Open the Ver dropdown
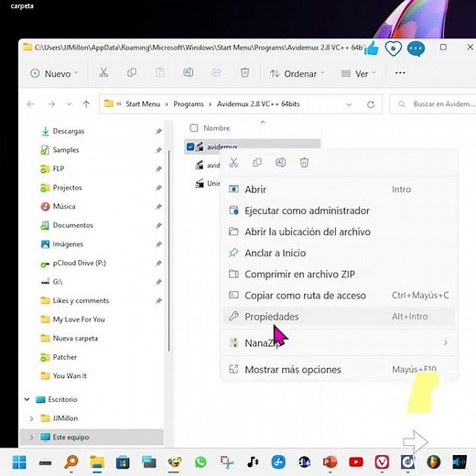 click(358, 73)
